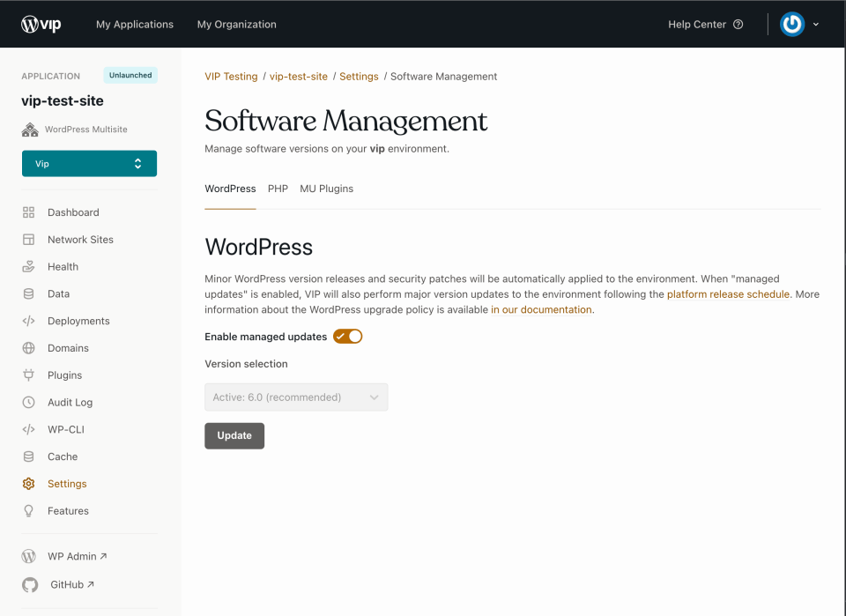This screenshot has width=846, height=616.
Task: Click the VIP Testing breadcrumb
Action: tap(231, 77)
